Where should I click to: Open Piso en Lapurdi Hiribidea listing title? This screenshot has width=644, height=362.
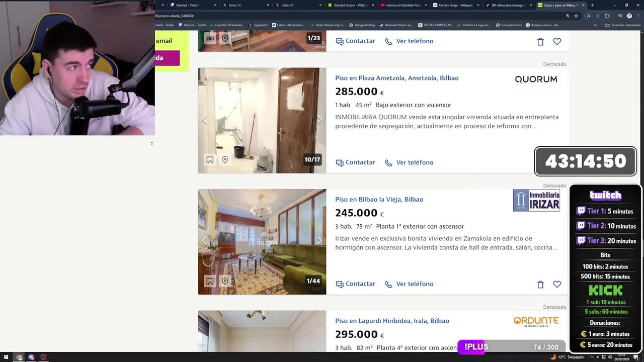[x=392, y=321]
